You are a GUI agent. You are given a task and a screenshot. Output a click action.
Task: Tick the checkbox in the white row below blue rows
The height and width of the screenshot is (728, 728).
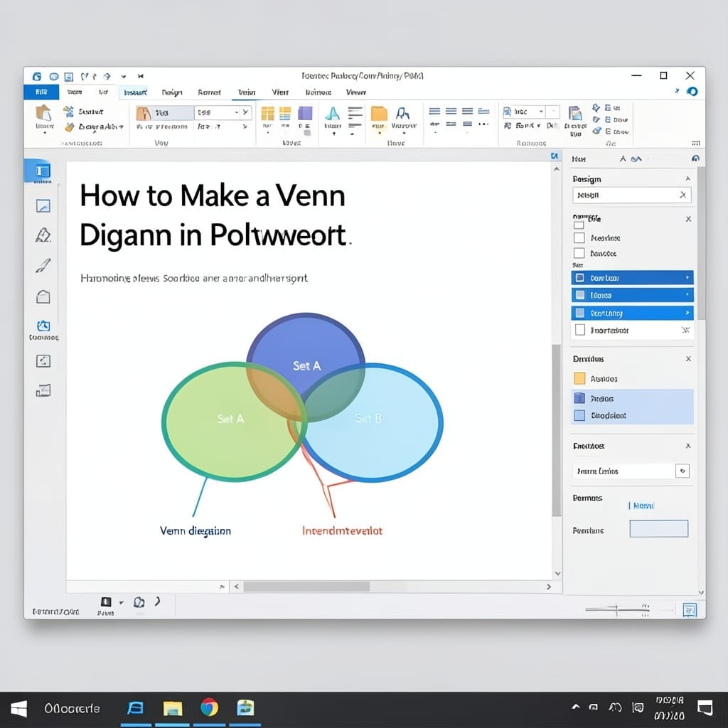[x=580, y=330]
